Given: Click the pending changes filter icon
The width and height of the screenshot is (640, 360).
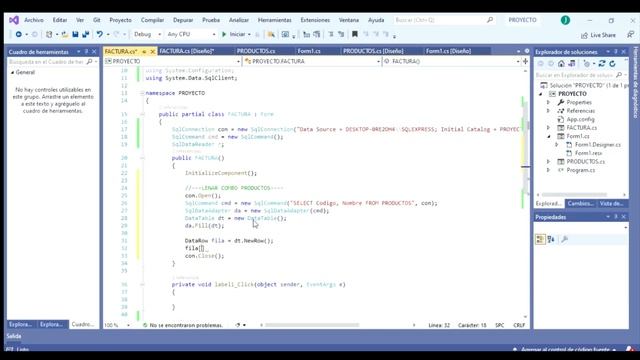Looking at the screenshot, I should pyautogui.click(x=587, y=64).
